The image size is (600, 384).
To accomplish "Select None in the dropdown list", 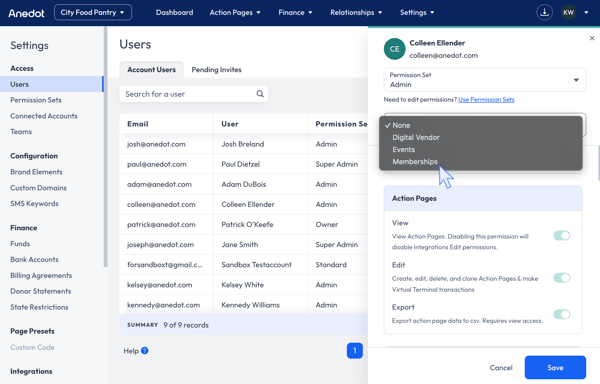I will pyautogui.click(x=481, y=125).
